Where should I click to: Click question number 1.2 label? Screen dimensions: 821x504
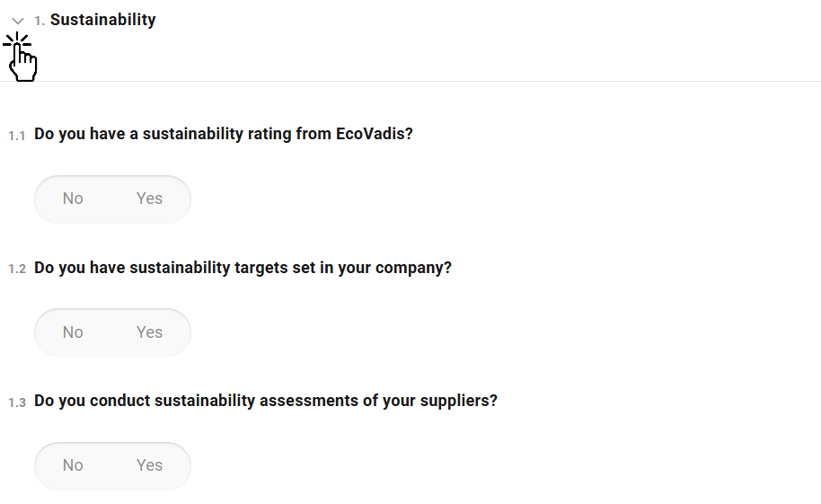[x=17, y=269]
